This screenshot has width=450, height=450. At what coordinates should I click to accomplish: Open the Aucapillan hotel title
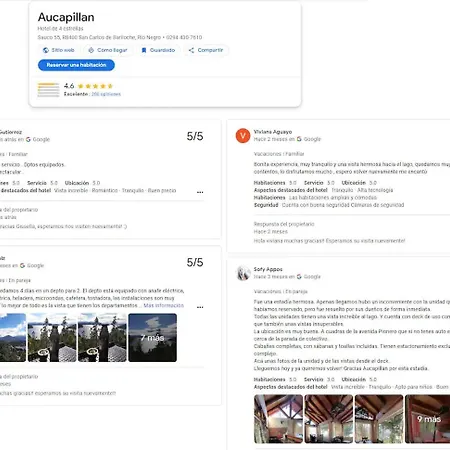tap(66, 17)
